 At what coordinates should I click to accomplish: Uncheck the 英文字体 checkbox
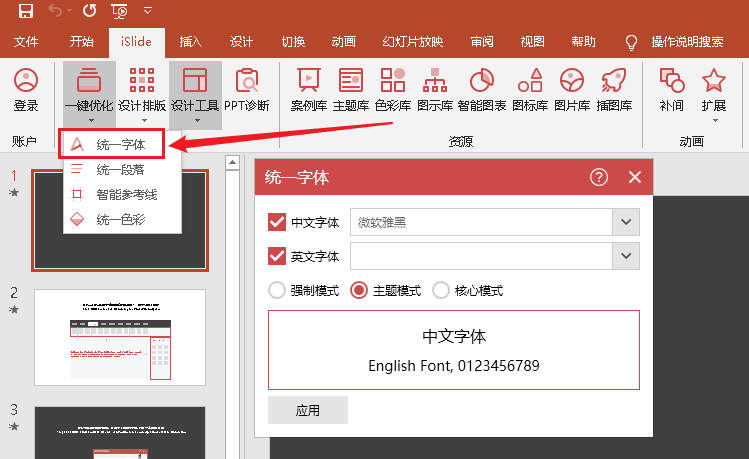pyautogui.click(x=277, y=256)
